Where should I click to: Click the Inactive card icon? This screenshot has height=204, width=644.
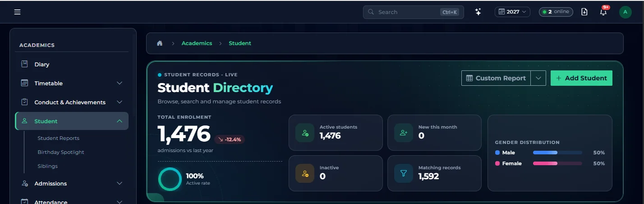click(x=305, y=173)
